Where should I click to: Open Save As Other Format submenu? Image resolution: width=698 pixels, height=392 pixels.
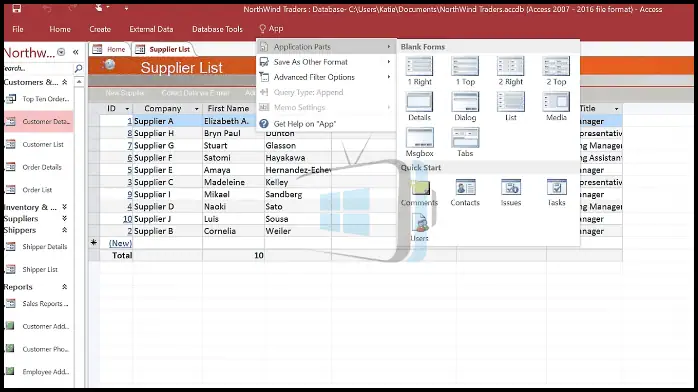326,62
